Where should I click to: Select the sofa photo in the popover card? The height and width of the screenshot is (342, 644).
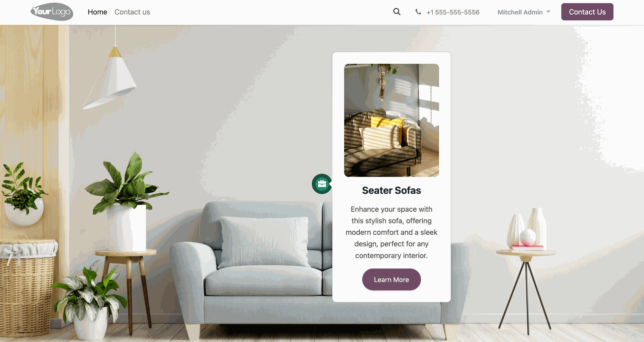pyautogui.click(x=391, y=120)
